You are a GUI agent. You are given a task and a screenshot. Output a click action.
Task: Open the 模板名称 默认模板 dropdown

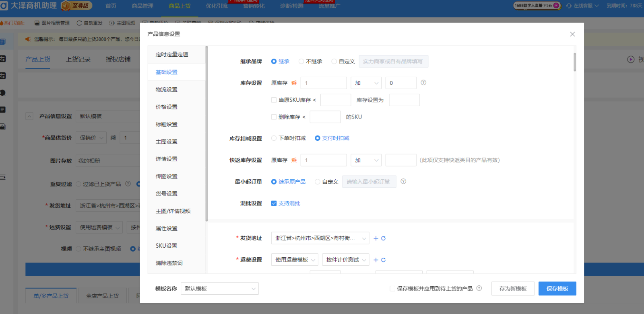point(220,288)
